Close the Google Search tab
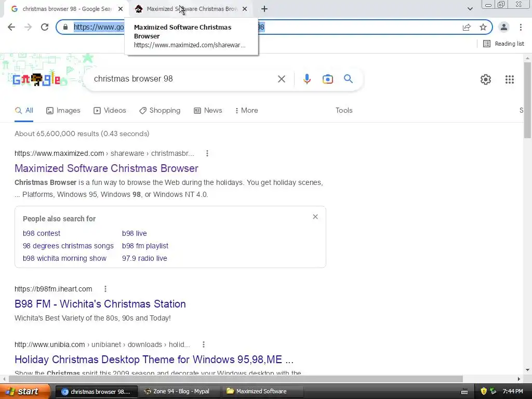The width and height of the screenshot is (532, 399). tap(121, 9)
